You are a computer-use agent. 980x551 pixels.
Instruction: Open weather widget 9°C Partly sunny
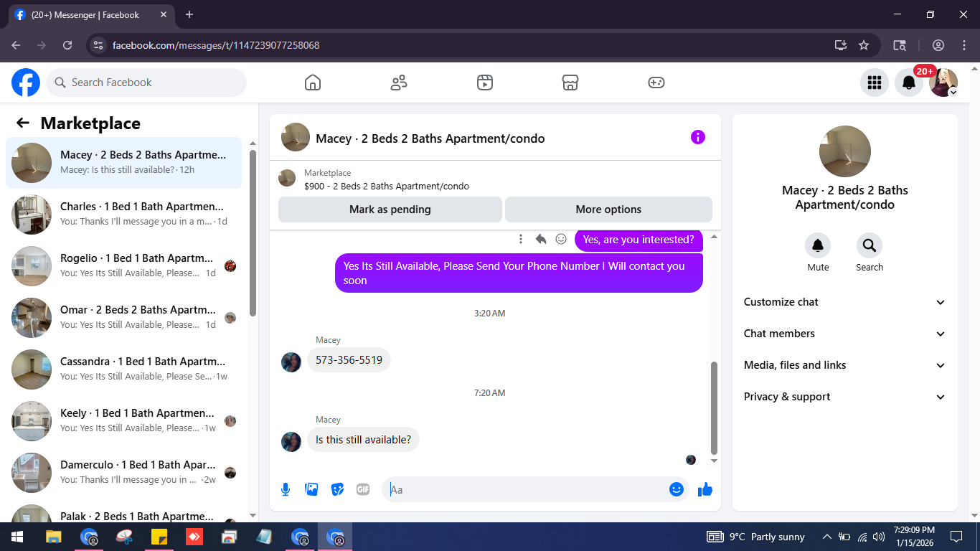point(756,537)
